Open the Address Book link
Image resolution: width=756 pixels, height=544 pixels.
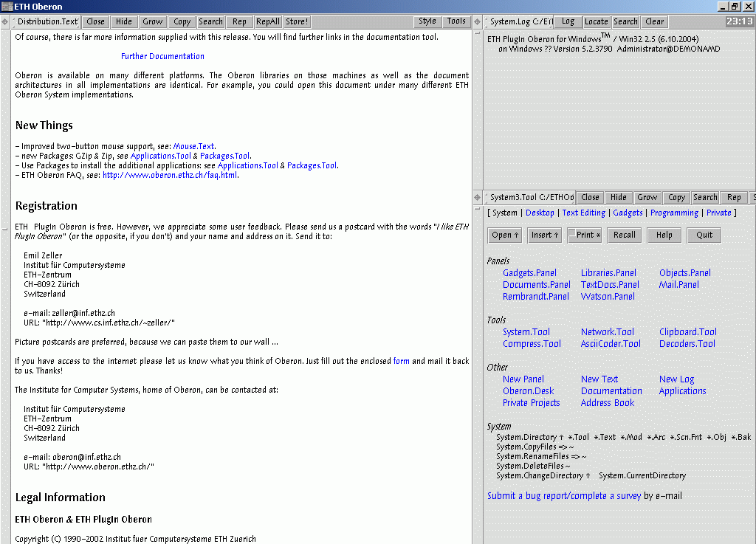[608, 403]
